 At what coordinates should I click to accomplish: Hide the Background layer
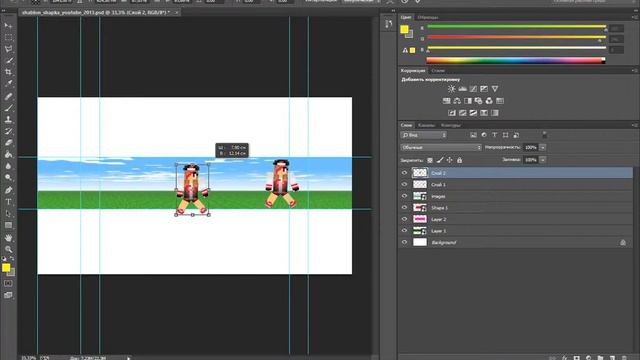point(404,242)
